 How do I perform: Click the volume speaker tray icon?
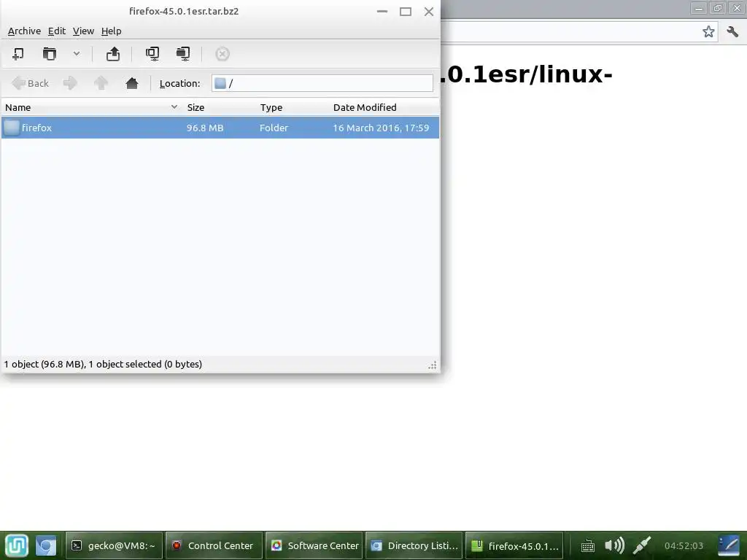[614, 545]
